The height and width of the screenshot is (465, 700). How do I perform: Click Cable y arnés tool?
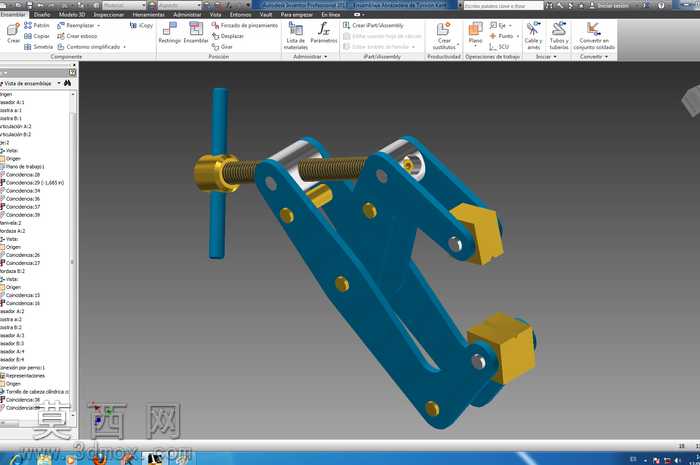(533, 35)
